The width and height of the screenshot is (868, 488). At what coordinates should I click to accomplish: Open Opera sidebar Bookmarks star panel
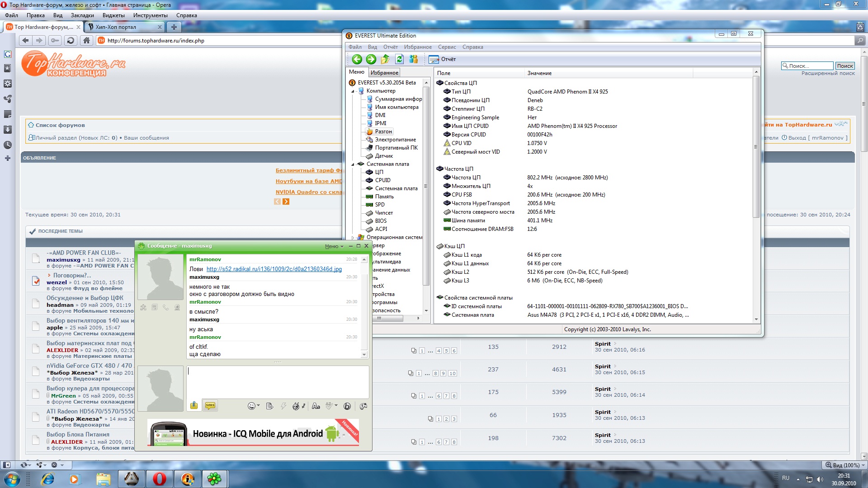[x=7, y=68]
